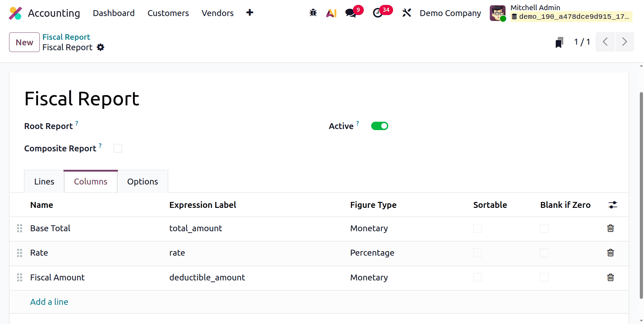Go to previous record arrow
This screenshot has height=324, width=644.
(605, 42)
